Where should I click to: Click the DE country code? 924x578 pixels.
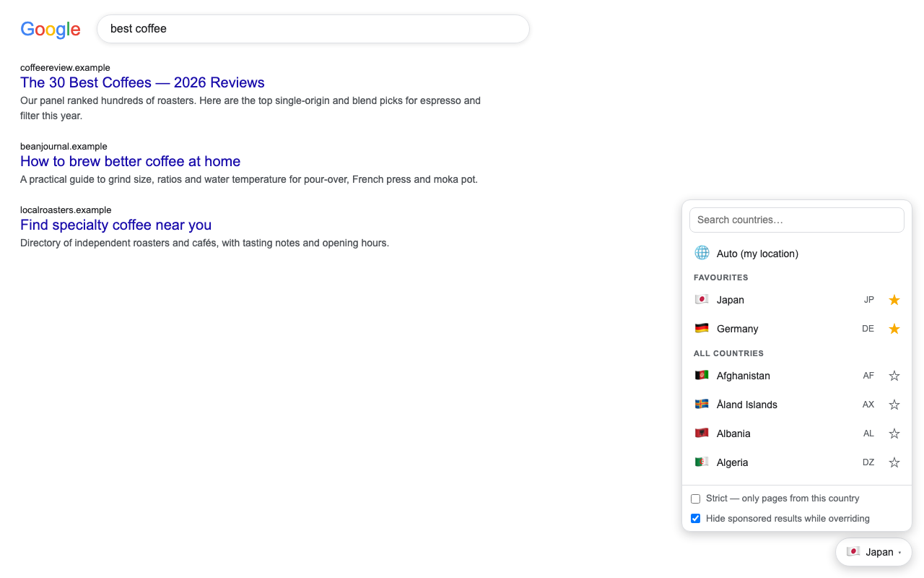click(x=868, y=329)
